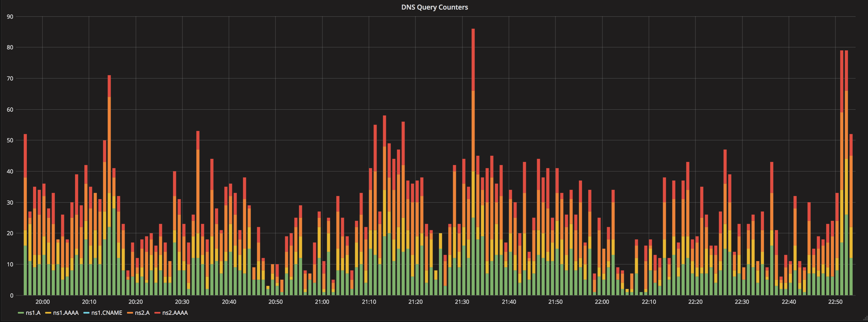Toggle the ns1.A series label in legend
This screenshot has width=868, height=322.
click(x=33, y=313)
